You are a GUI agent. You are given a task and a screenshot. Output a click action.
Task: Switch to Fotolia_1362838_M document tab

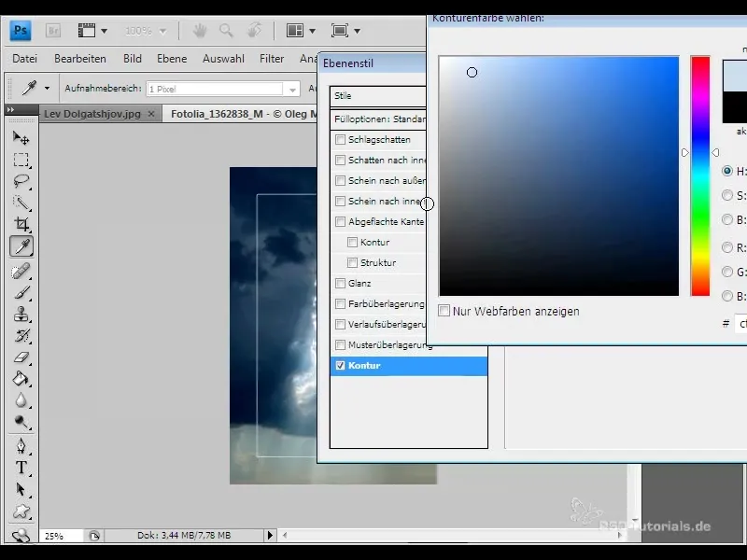click(x=241, y=114)
